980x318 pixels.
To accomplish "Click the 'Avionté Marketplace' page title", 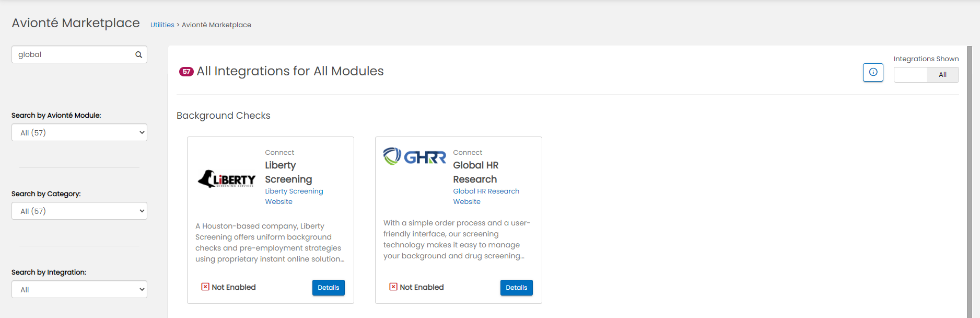I will click(x=76, y=23).
